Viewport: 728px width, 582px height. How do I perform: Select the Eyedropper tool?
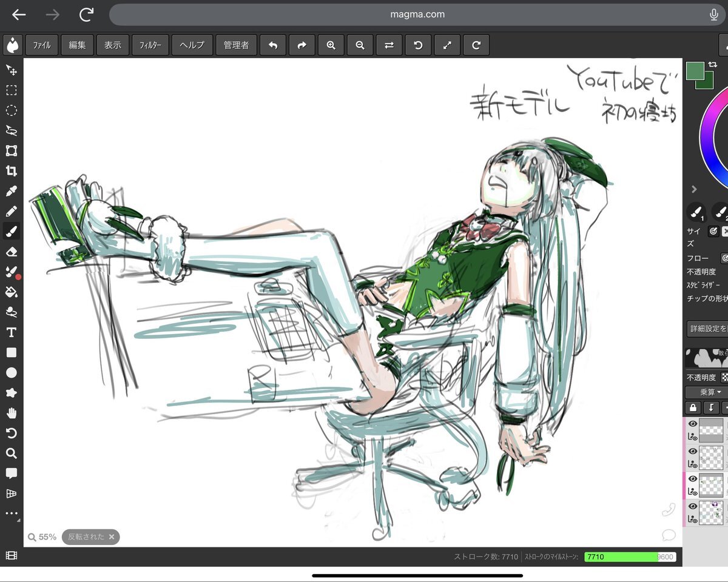(11, 191)
